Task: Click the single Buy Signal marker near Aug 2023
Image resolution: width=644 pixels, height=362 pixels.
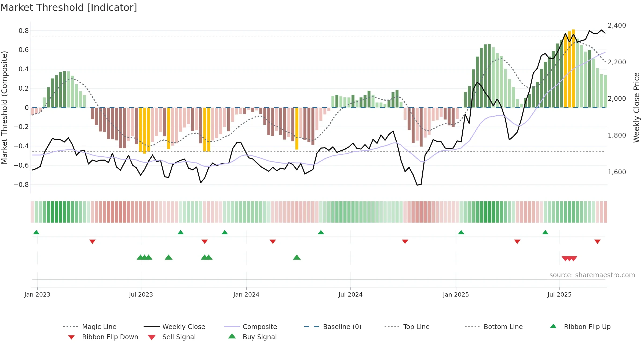Action: [x=169, y=257]
